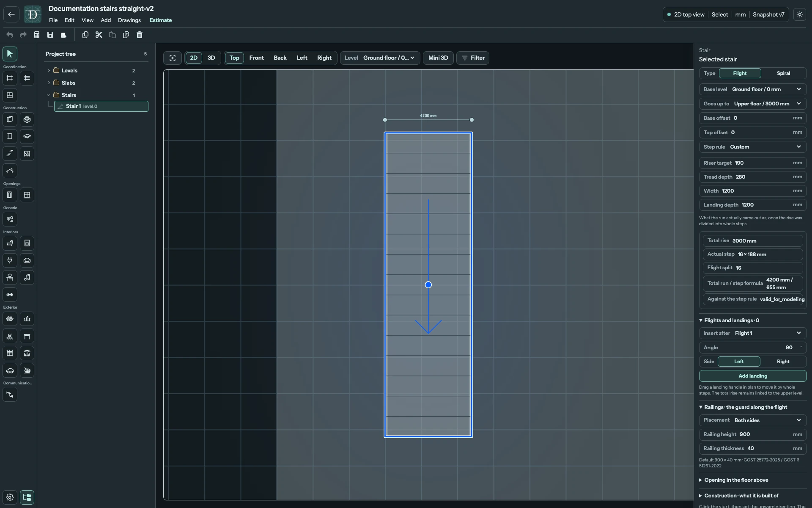Select the bathtub Interiors tool
The width and height of the screenshot is (812, 508).
pyautogui.click(x=10, y=243)
